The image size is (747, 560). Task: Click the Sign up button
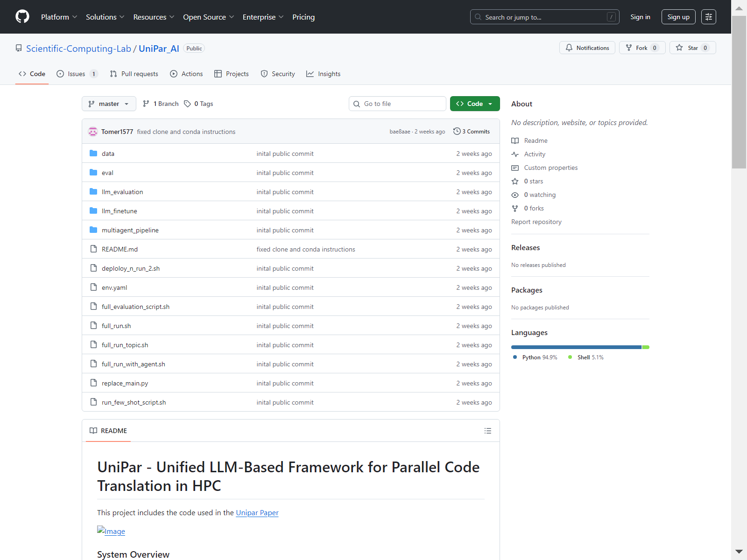coord(678,17)
